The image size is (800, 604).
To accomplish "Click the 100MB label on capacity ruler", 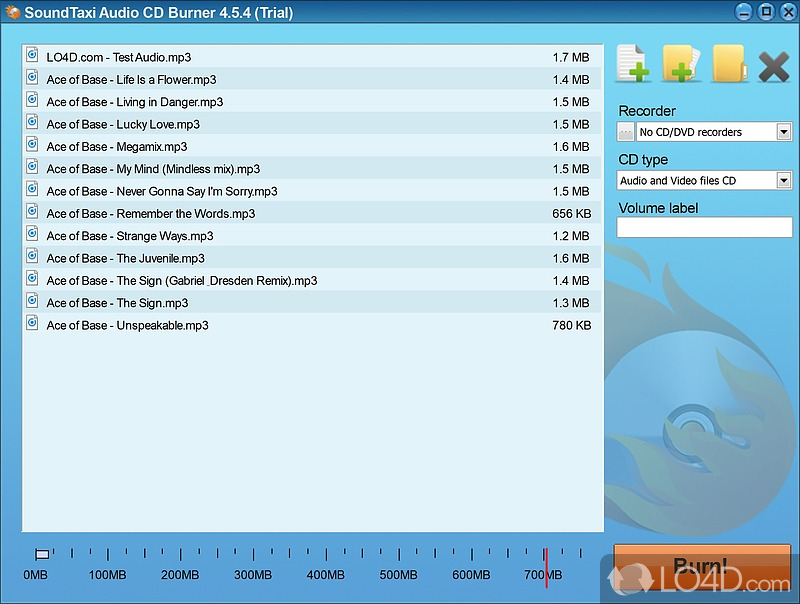I will [107, 575].
